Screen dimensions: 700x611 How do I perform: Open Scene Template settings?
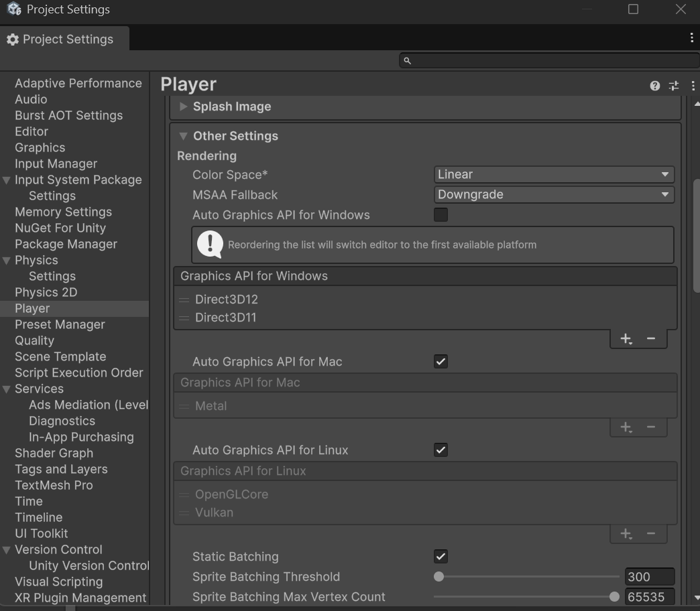click(x=60, y=356)
